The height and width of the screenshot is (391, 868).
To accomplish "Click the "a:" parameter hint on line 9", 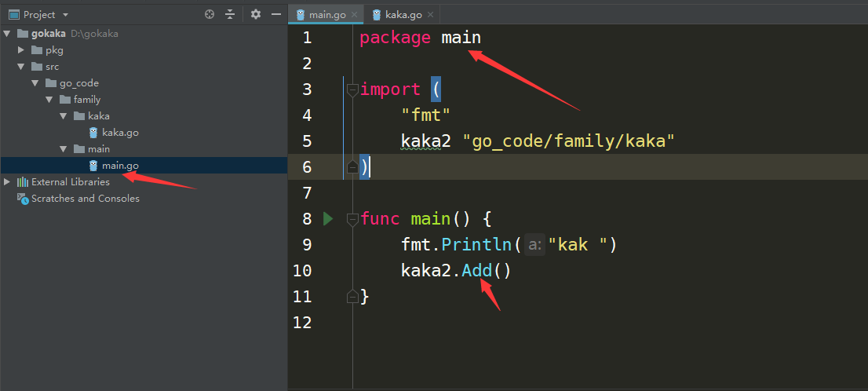I will point(534,245).
